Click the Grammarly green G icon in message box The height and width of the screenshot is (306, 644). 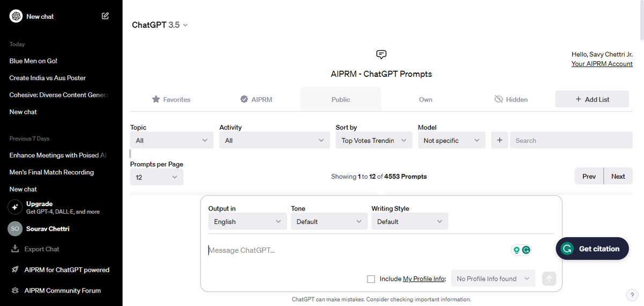tap(526, 250)
